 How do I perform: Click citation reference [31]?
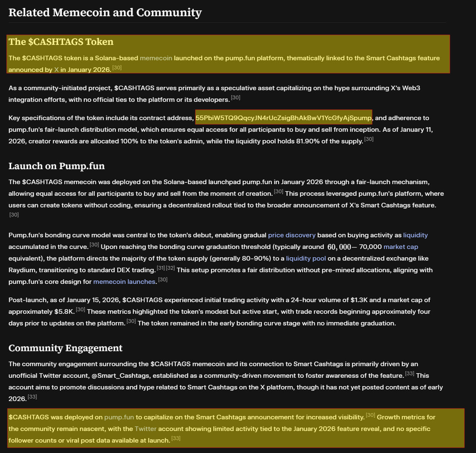pos(160,268)
